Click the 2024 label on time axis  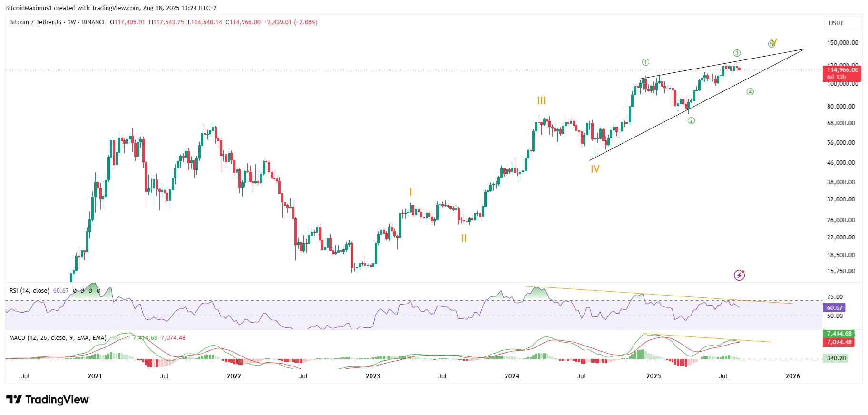(x=512, y=376)
